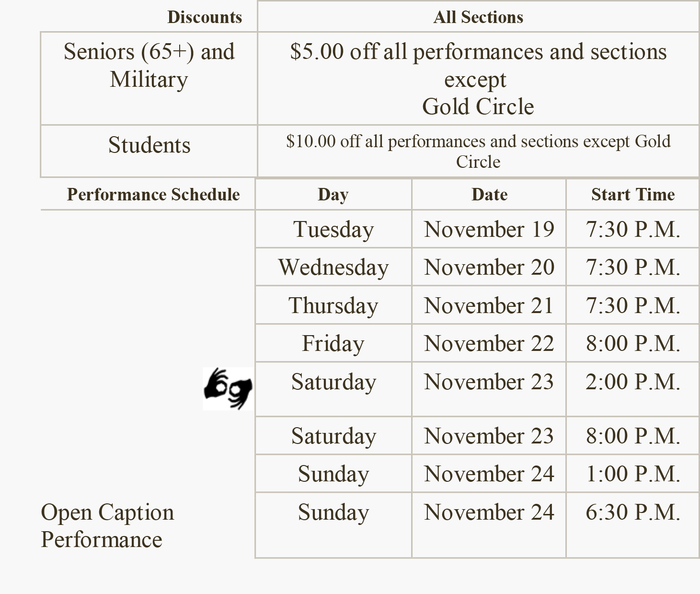The width and height of the screenshot is (700, 594).
Task: Click the $10.00 off student discount text
Action: [x=478, y=151]
